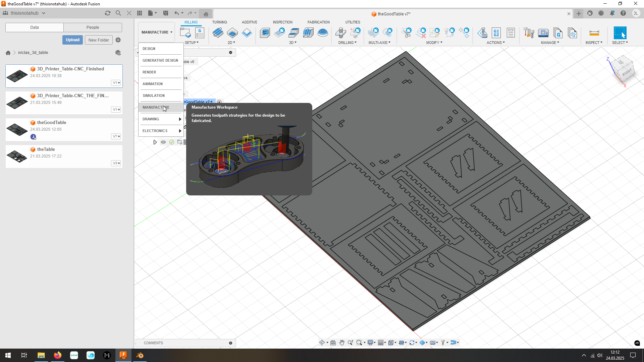
Task: Expand the DRILLING dropdown
Action: tap(347, 43)
